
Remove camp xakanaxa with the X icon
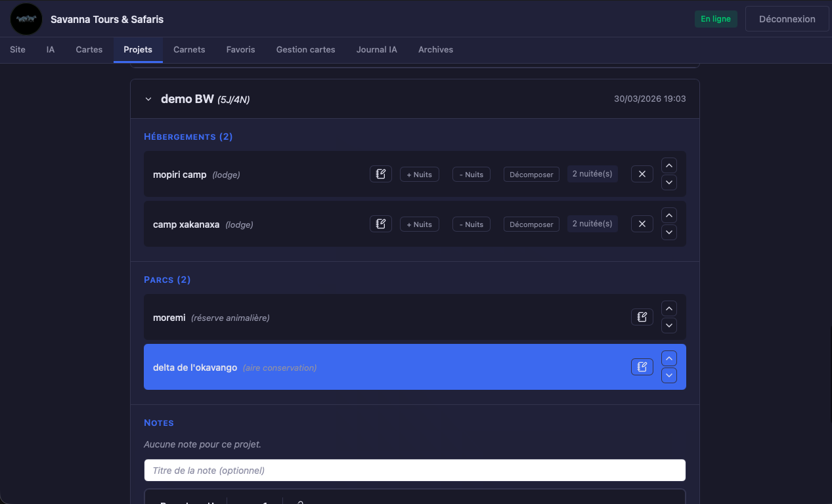pyautogui.click(x=642, y=224)
